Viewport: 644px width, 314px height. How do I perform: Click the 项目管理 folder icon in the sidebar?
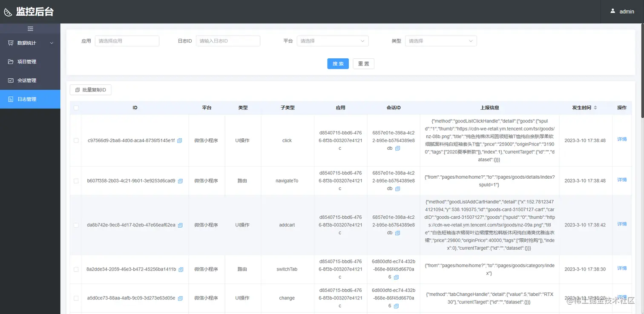tap(11, 62)
